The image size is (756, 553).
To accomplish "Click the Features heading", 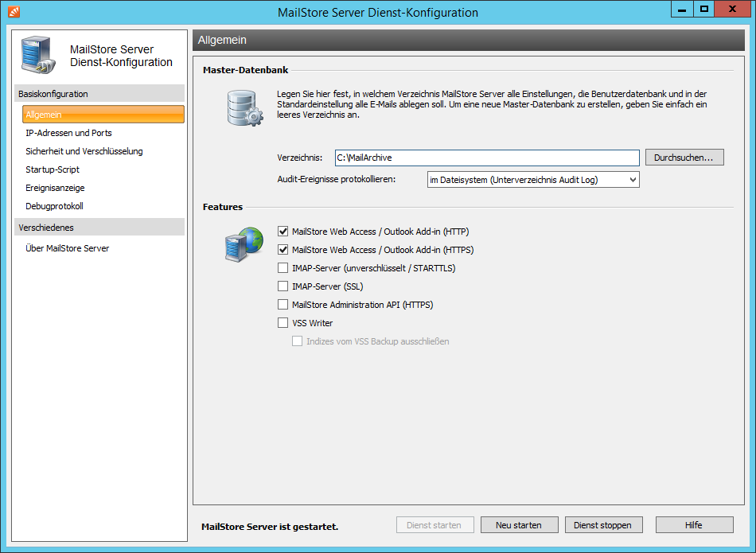I will (x=222, y=207).
